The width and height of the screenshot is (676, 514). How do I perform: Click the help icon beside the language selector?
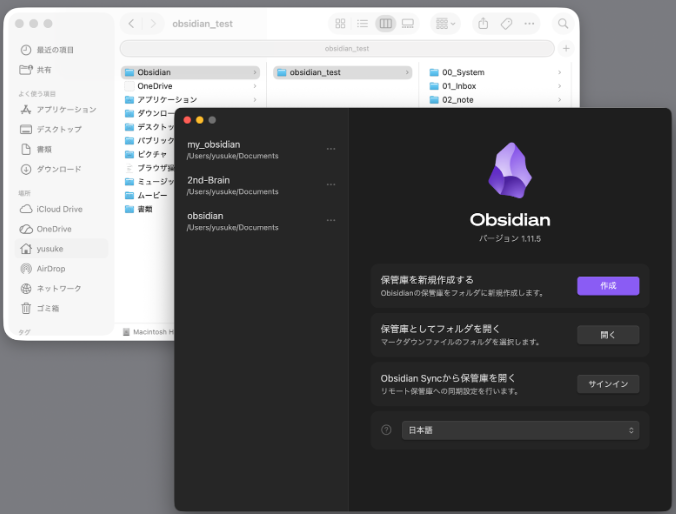(386, 430)
